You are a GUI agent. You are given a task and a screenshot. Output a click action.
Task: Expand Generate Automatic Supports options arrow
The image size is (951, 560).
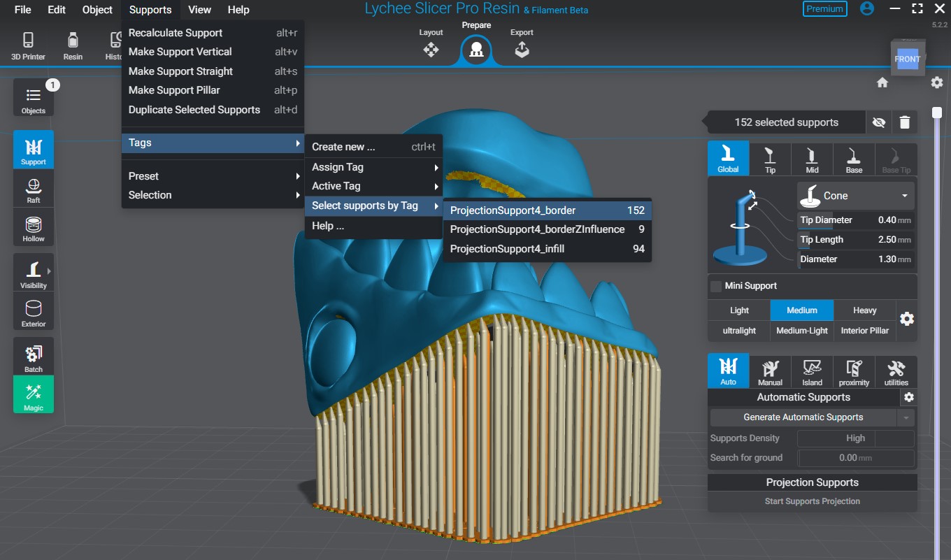point(906,417)
